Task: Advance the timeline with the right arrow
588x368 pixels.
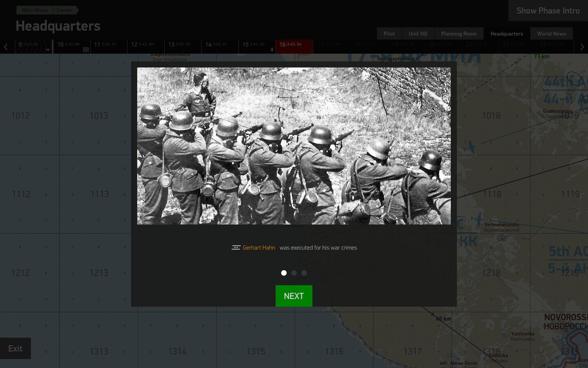Action: click(x=582, y=47)
